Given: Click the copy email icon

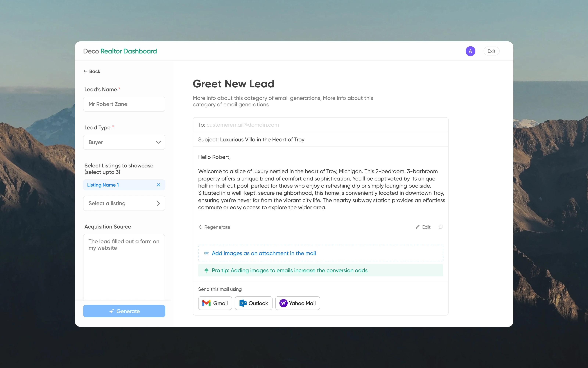Looking at the screenshot, I should coord(440,227).
